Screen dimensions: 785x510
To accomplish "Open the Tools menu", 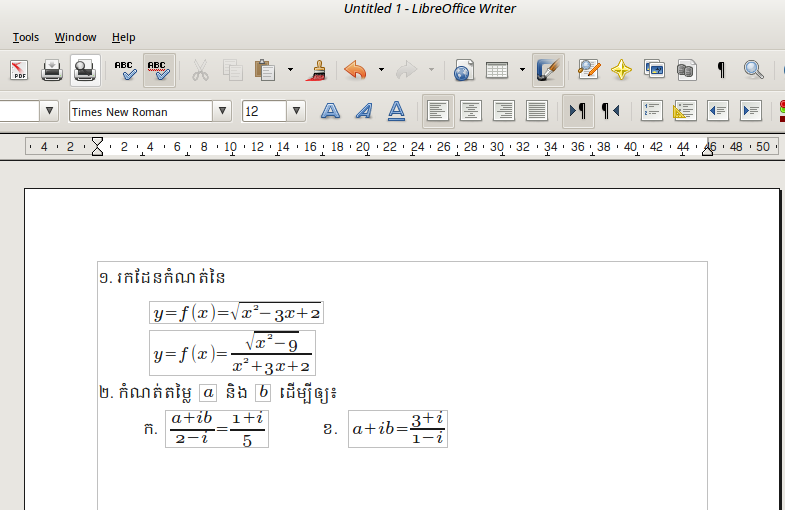I will tap(26, 37).
